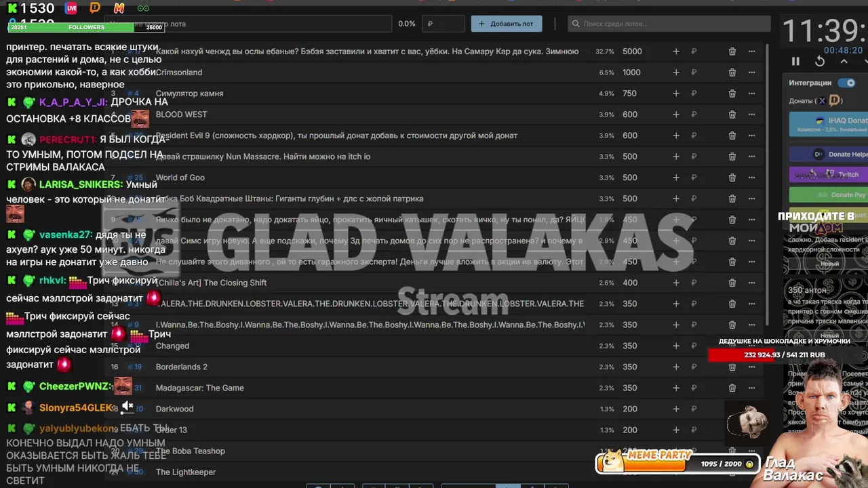
Task: Click the Добавить лот button
Action: [507, 24]
